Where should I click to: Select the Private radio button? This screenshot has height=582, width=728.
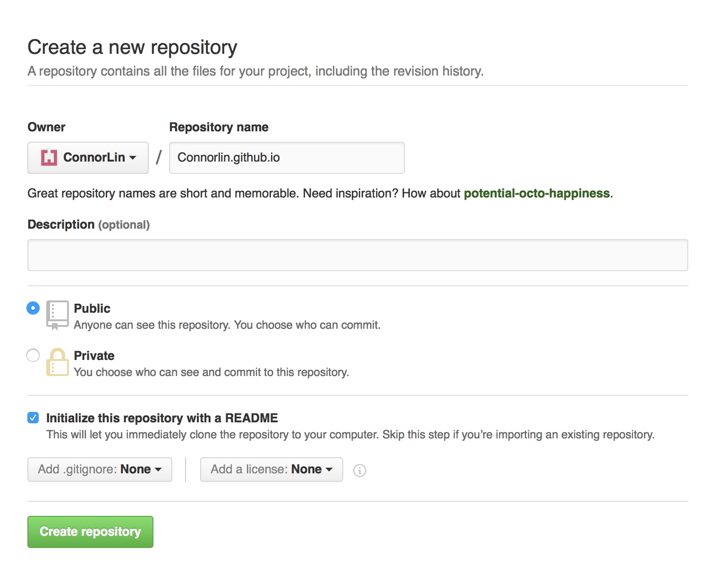pyautogui.click(x=33, y=355)
